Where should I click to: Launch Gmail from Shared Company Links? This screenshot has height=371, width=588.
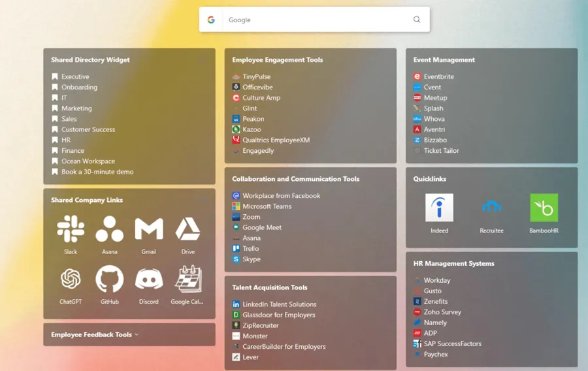coord(149,229)
